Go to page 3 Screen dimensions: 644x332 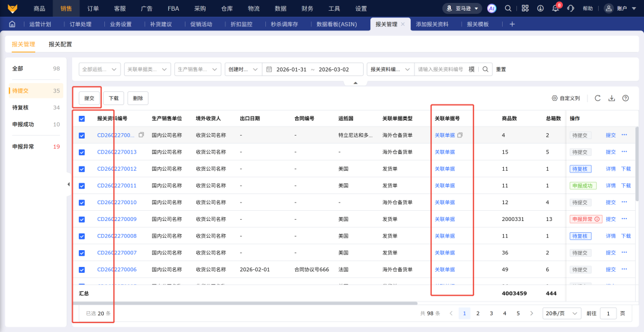point(491,313)
